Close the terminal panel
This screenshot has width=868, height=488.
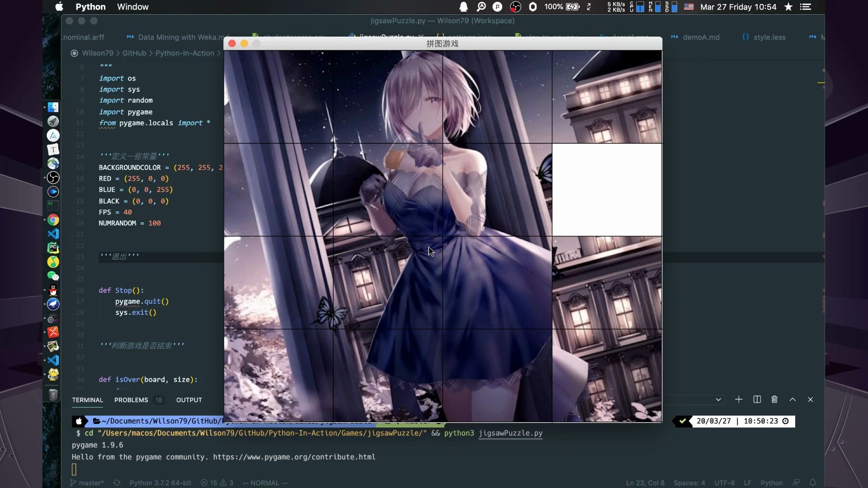pos(810,399)
